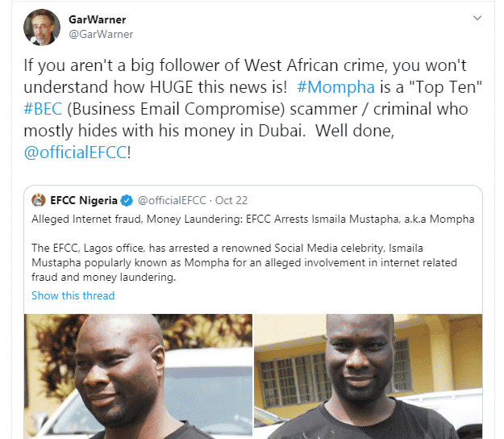The width and height of the screenshot is (504, 439).
Task: Open @officialEFCC handle in quoted tweet
Action: tap(172, 200)
